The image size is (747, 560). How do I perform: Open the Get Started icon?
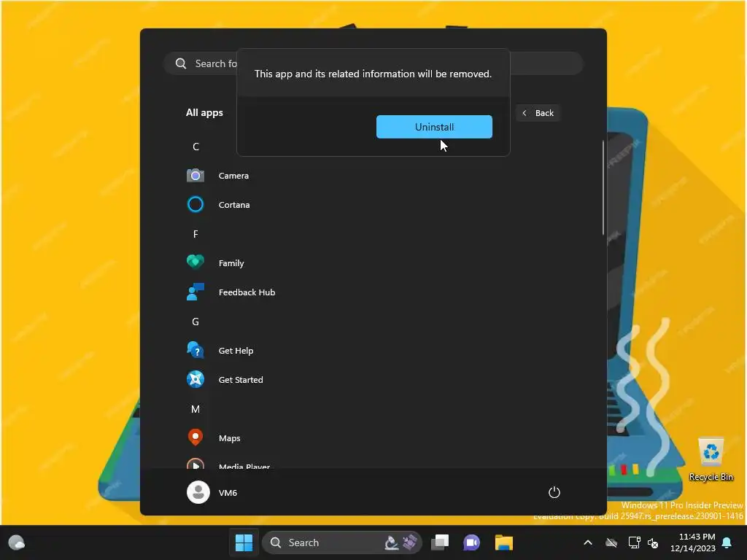coord(196,379)
